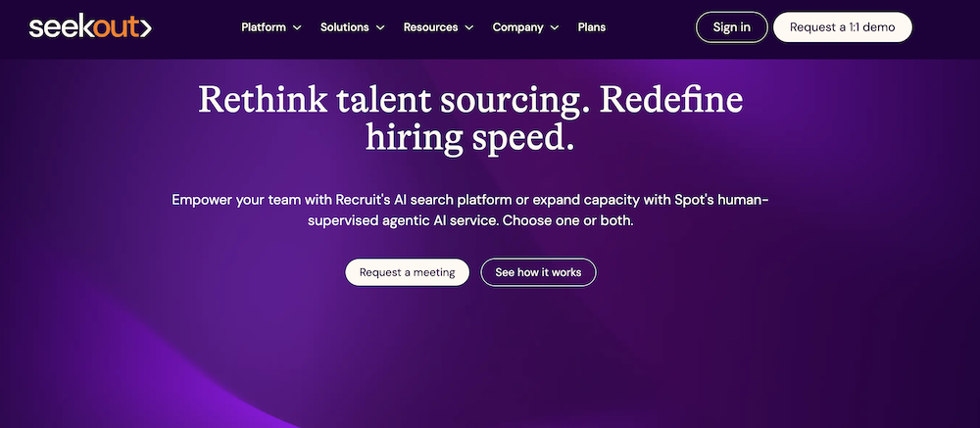Expand the Company menu chevron

click(x=555, y=27)
